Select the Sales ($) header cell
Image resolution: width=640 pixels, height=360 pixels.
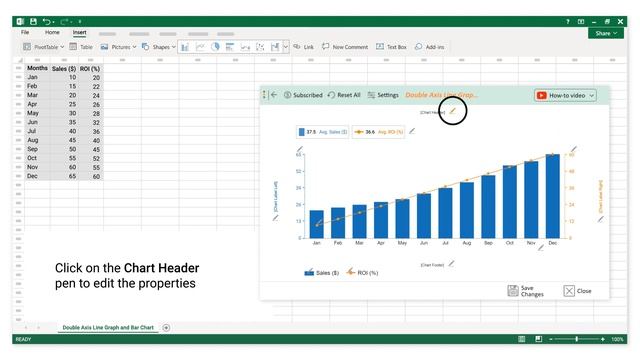click(x=64, y=69)
